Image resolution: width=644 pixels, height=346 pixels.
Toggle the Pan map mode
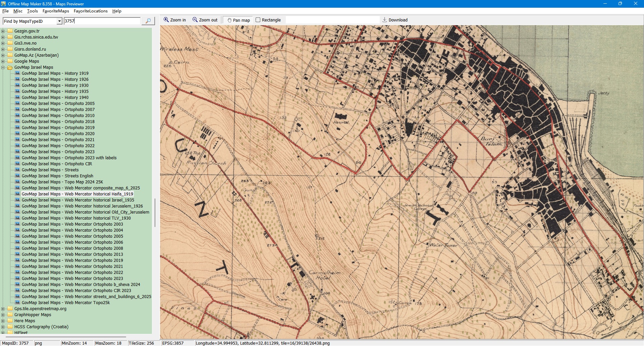238,20
